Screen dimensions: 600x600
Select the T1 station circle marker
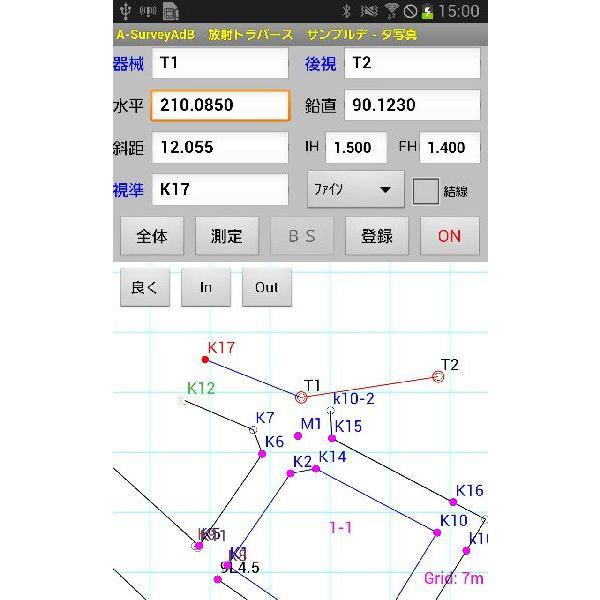pos(301,398)
